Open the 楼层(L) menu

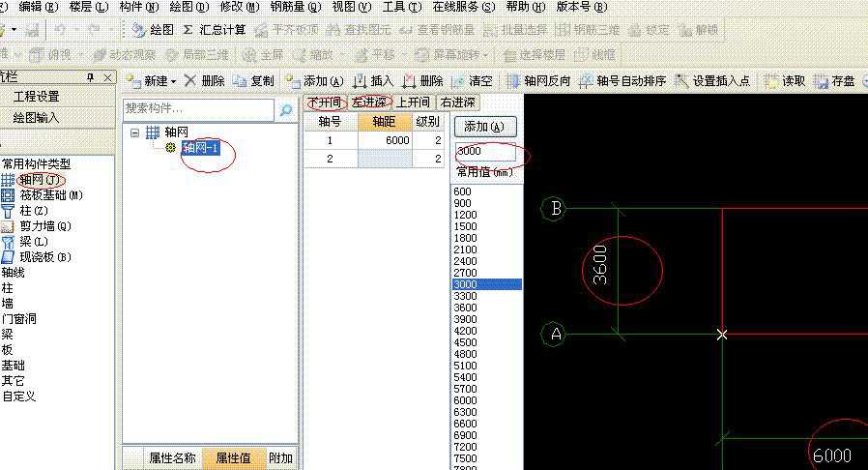pos(89,7)
